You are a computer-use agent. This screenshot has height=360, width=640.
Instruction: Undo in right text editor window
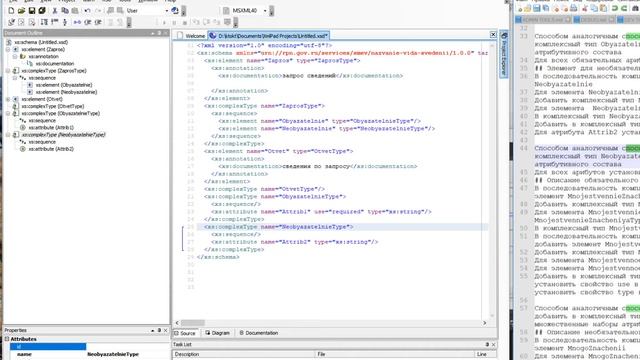point(614,9)
